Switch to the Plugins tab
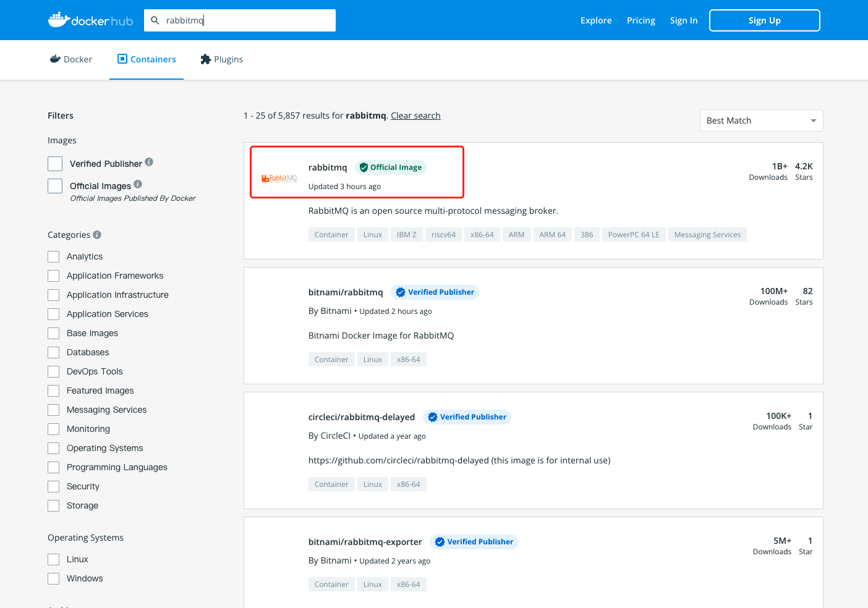 (x=221, y=59)
